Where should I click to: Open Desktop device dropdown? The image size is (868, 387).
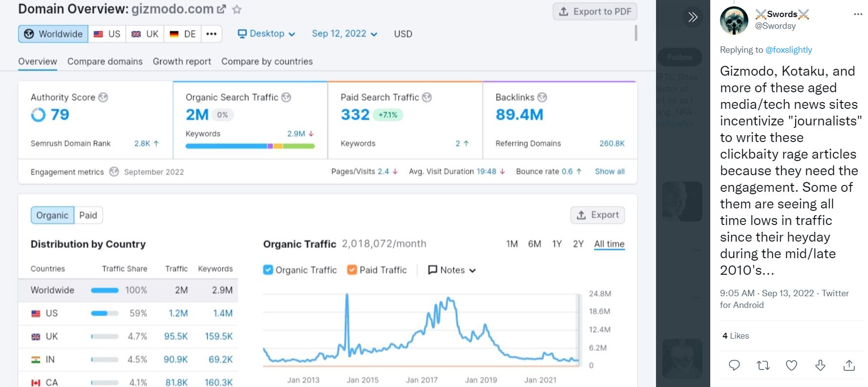[x=266, y=34]
